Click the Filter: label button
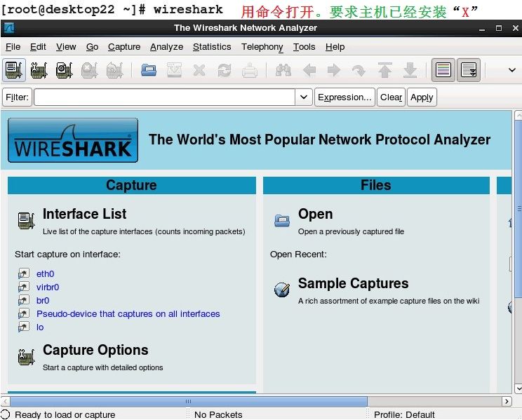The width and height of the screenshot is (522, 420). pos(17,97)
